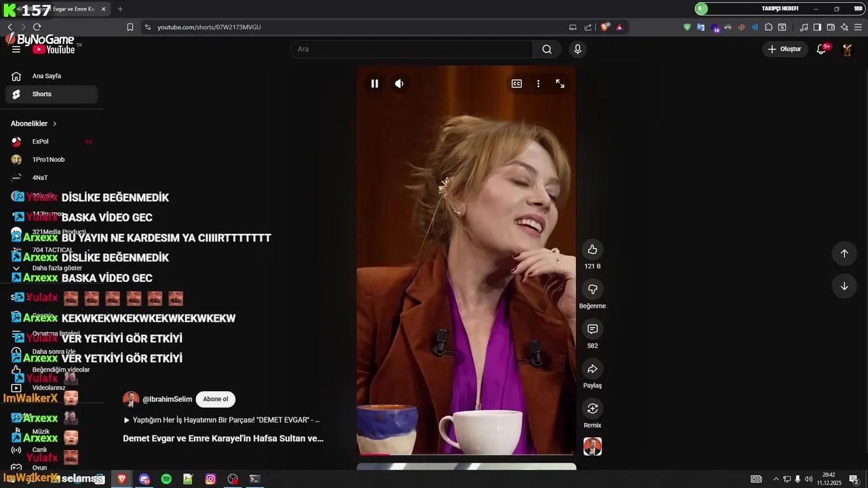Open the three-dot more options menu
This screenshot has height=488, width=868.
538,83
